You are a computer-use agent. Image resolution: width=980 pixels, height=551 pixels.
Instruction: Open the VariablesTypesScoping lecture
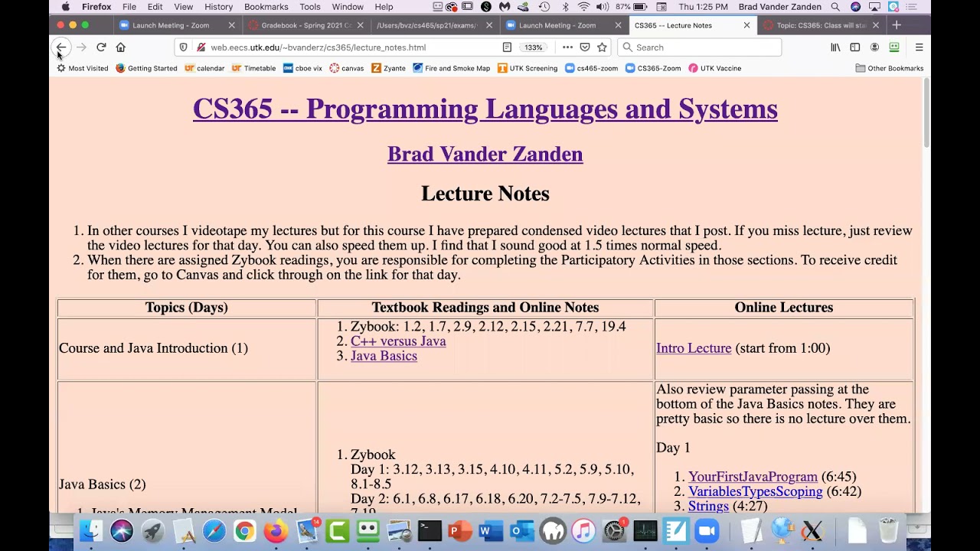pyautogui.click(x=755, y=491)
